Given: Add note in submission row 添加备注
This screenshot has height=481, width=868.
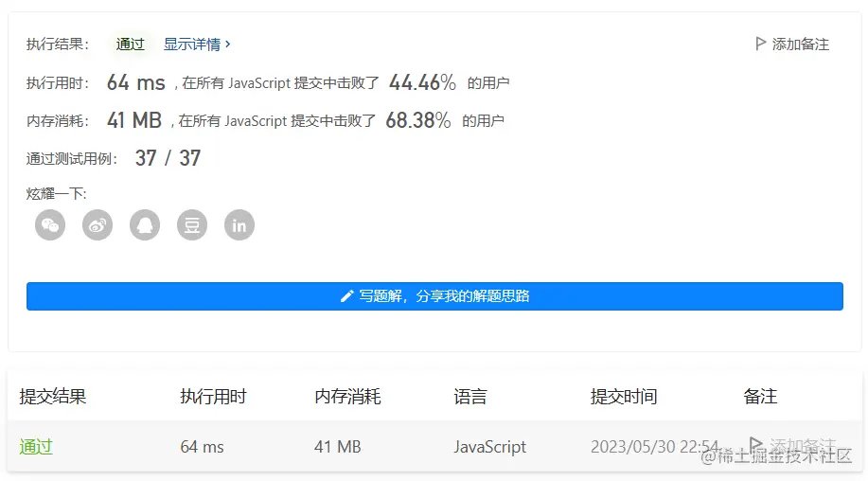Looking at the screenshot, I should [x=792, y=445].
